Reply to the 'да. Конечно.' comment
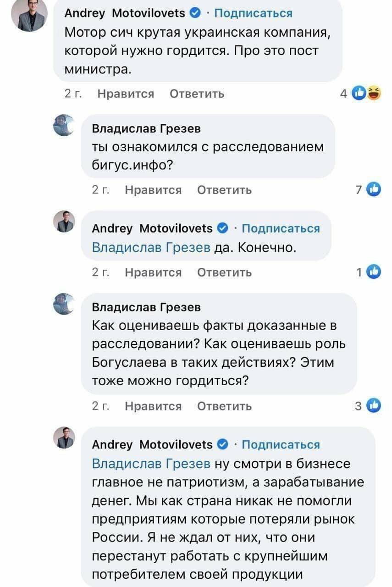 [224, 272]
